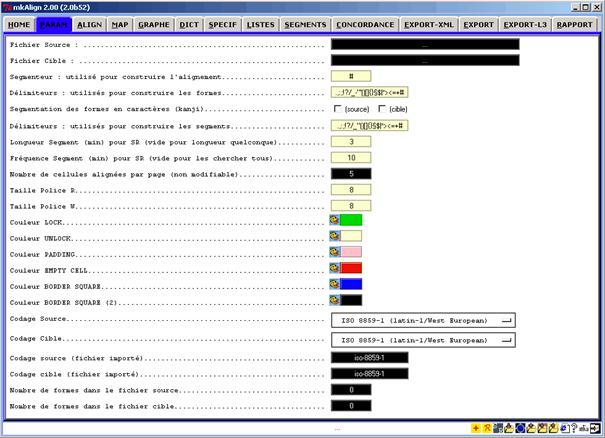
Task: Open the DICT tab
Action: point(189,25)
